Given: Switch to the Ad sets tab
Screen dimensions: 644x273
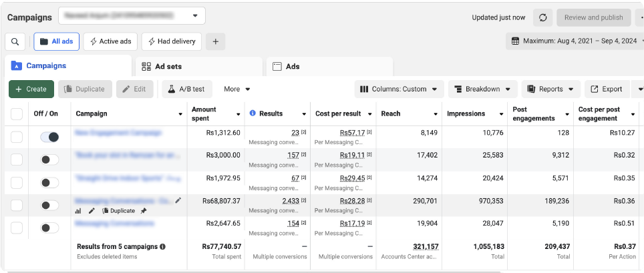Looking at the screenshot, I should 198,67.
